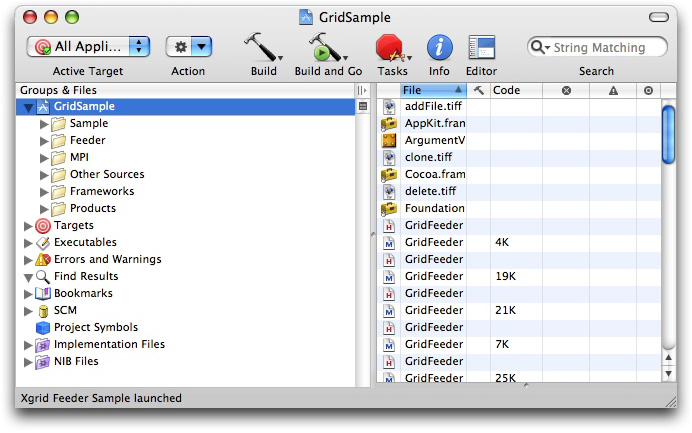692x433 pixels.
Task: Select delete.tiff image file icon
Action: pyautogui.click(x=389, y=192)
